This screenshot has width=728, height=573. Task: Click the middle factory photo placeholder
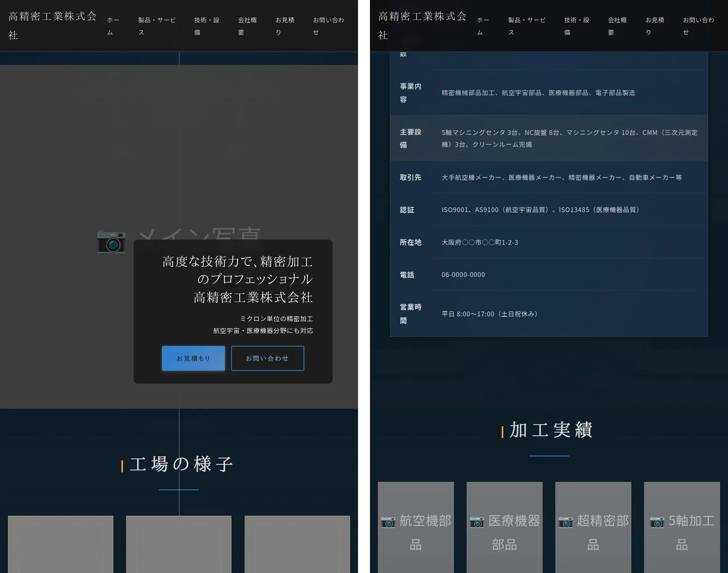pos(179,545)
